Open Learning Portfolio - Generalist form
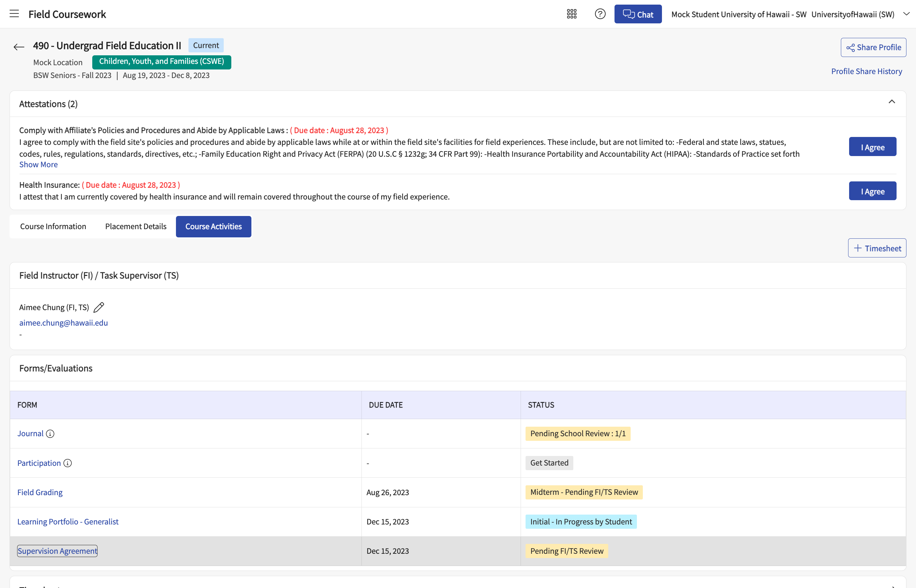The height and width of the screenshot is (588, 916). pyautogui.click(x=68, y=522)
